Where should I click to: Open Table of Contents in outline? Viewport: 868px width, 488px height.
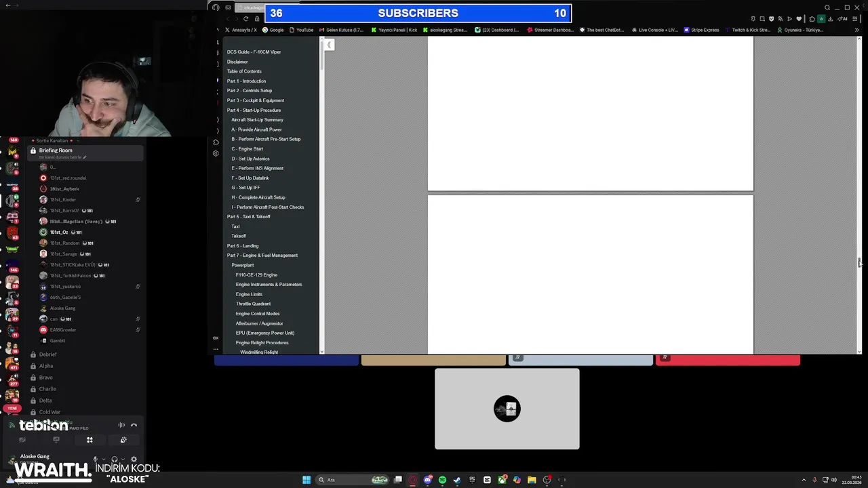(x=244, y=71)
